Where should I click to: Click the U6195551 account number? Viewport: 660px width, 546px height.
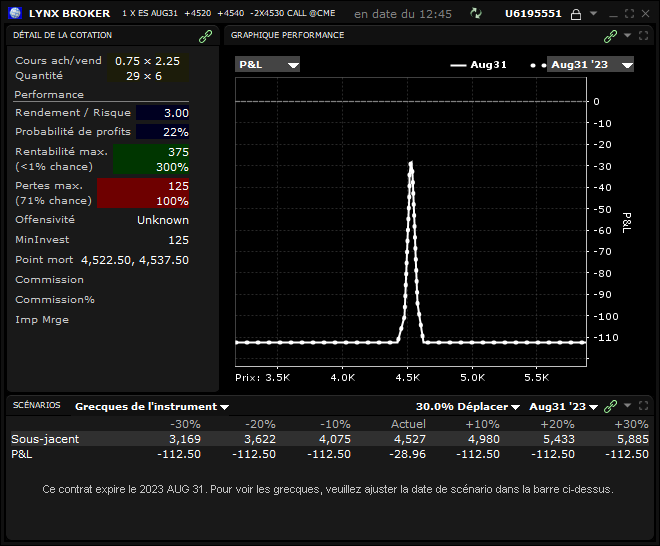[x=533, y=14]
